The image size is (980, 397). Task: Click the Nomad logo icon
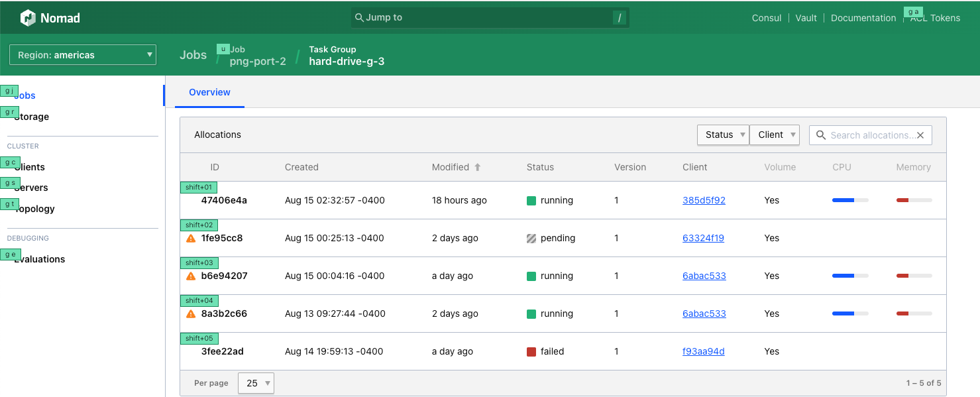pos(28,17)
